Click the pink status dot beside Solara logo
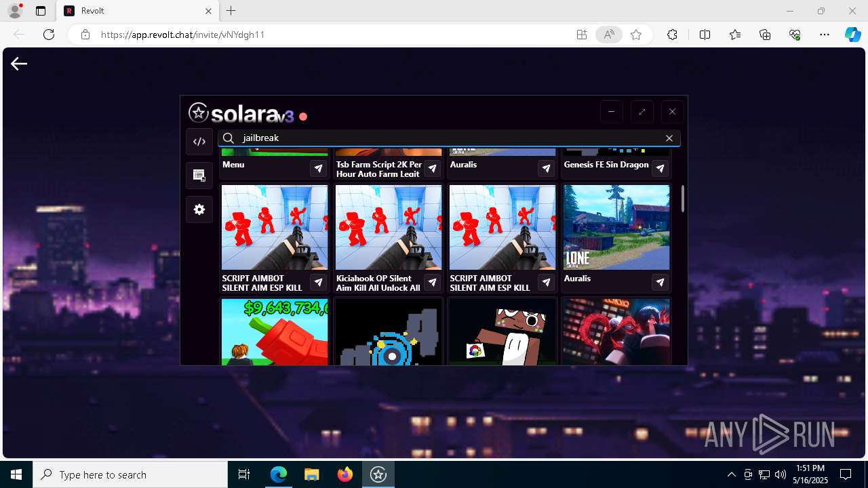 point(303,117)
